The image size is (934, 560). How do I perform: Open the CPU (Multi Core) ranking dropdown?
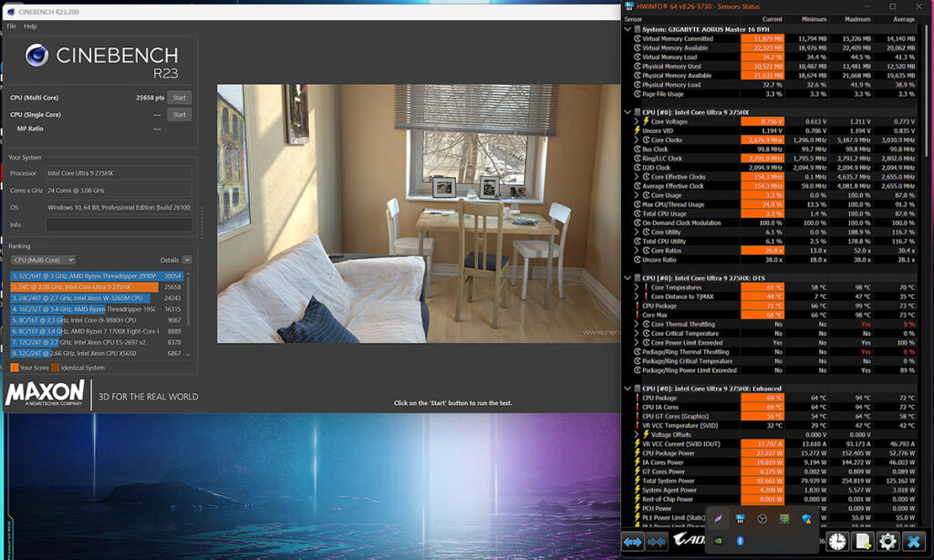43,260
